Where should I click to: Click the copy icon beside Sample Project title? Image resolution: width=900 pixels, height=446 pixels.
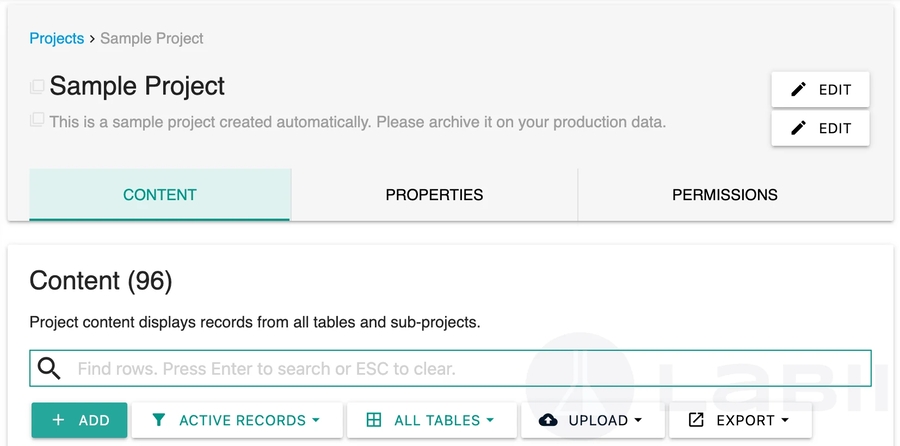(37, 87)
